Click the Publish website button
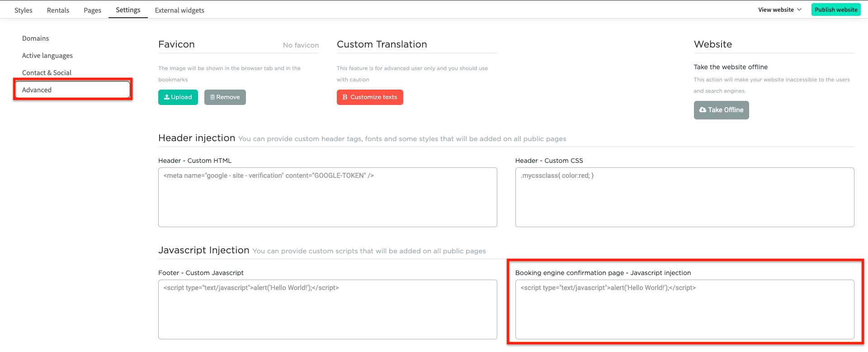This screenshot has height=352, width=868. click(835, 10)
